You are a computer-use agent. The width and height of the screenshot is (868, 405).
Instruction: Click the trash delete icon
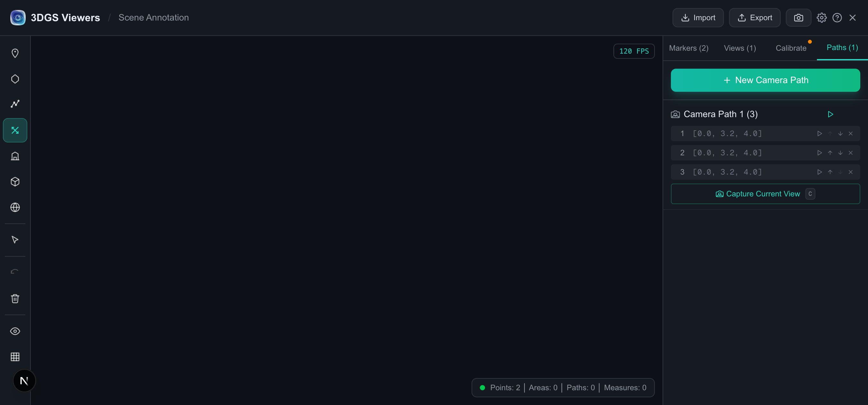pyautogui.click(x=15, y=298)
